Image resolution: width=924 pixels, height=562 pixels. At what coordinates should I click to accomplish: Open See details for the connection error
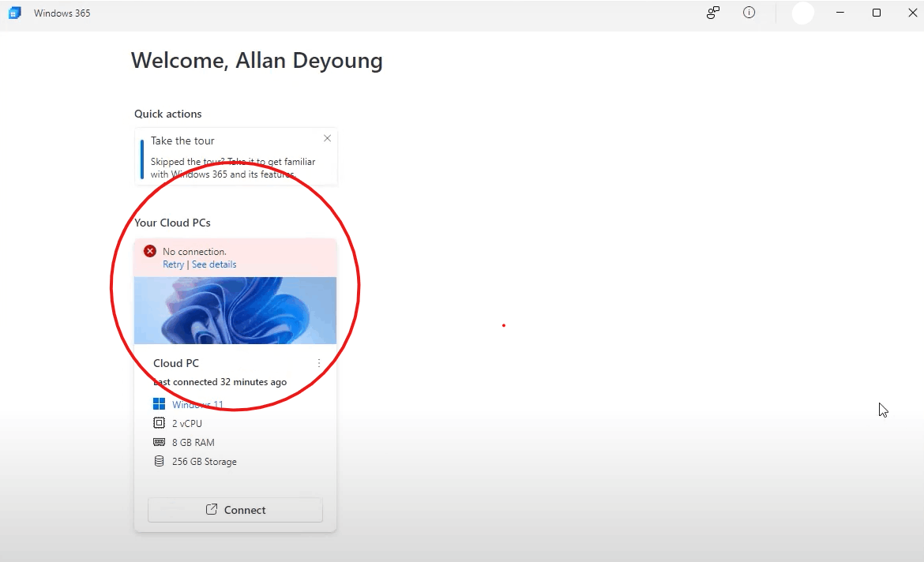(x=214, y=264)
